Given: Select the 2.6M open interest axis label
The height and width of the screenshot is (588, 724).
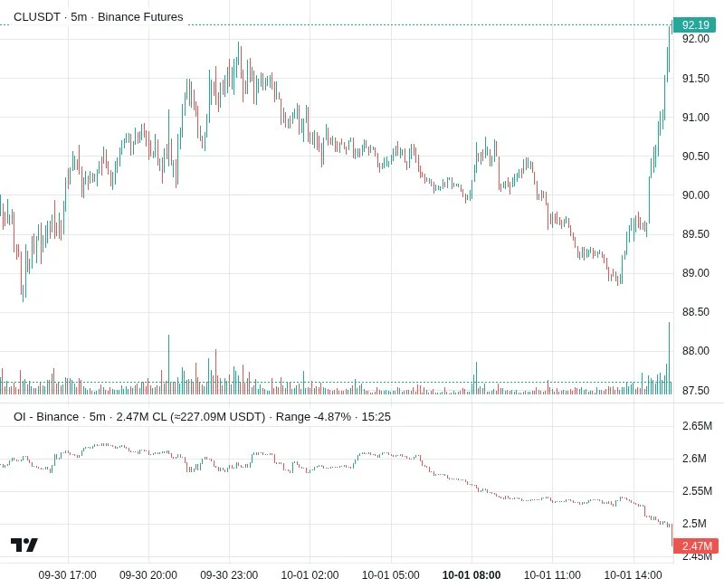Looking at the screenshot, I should [x=694, y=459].
